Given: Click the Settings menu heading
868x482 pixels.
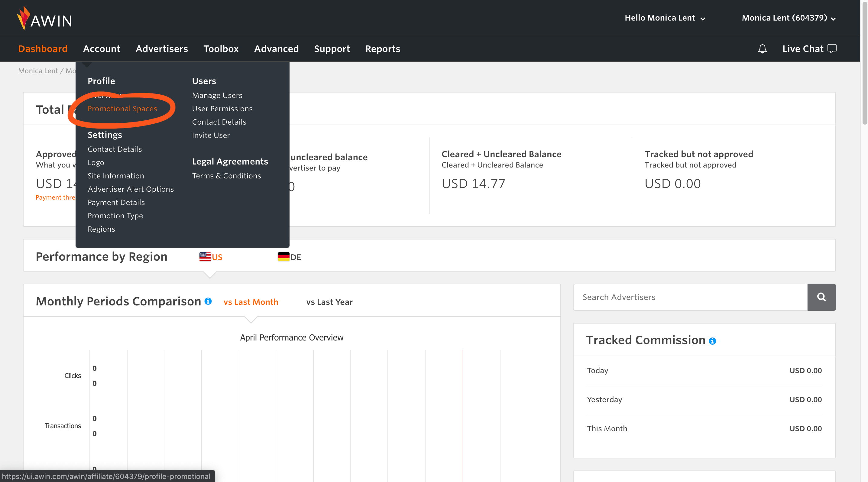Looking at the screenshot, I should click(105, 135).
